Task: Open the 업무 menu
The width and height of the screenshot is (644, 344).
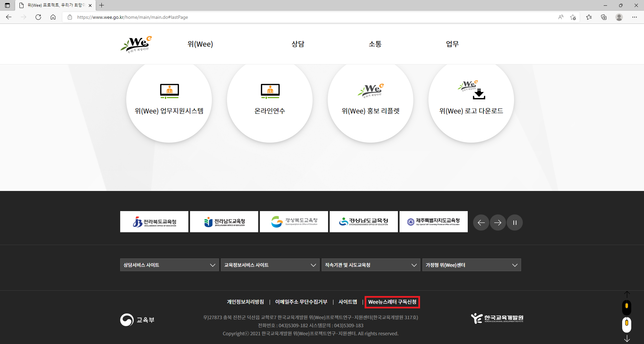Action: (452, 44)
